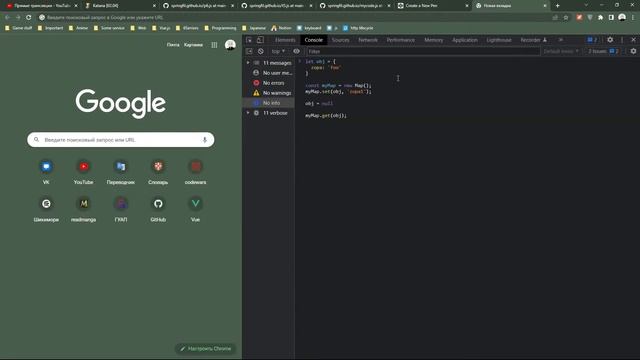
Task: Click the 2 Issues link in the console toolbar
Action: pyautogui.click(x=603, y=51)
